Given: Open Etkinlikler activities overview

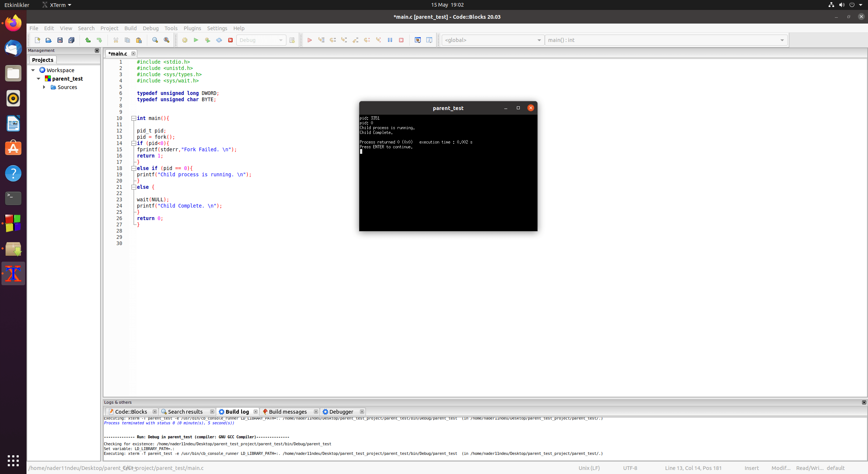Looking at the screenshot, I should pos(17,5).
